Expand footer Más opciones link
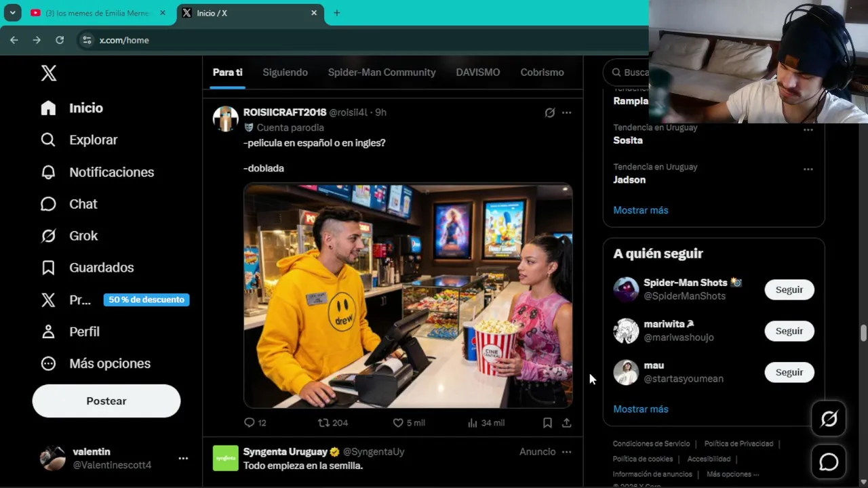 point(732,474)
